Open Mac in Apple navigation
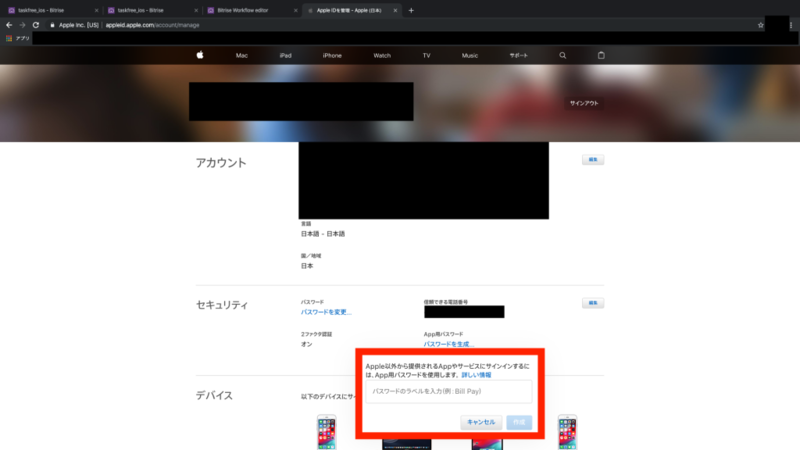The width and height of the screenshot is (800, 450). pyautogui.click(x=242, y=56)
